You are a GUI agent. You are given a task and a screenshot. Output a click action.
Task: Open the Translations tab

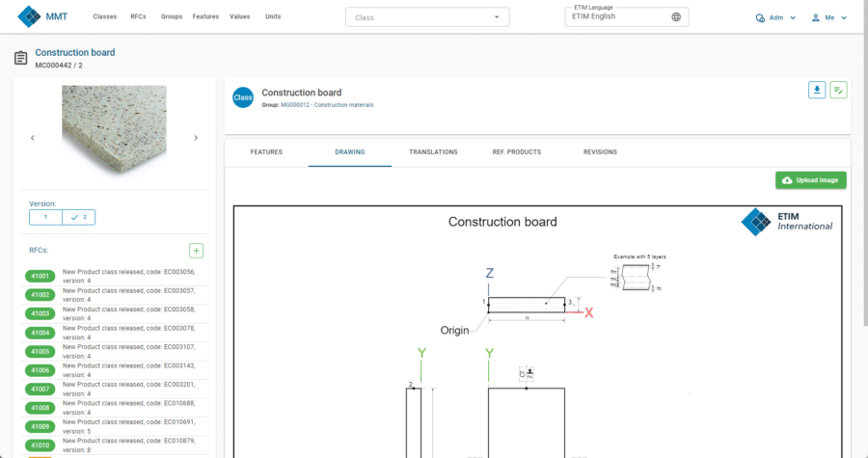pos(433,152)
